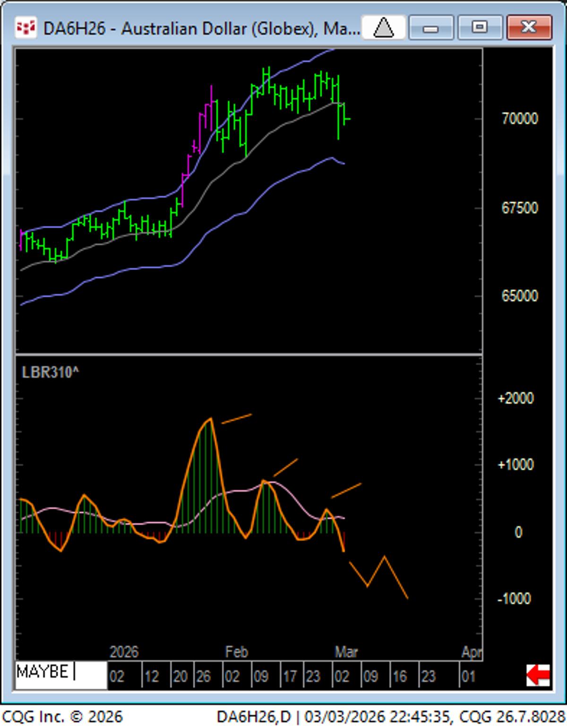Maximize the Australian Dollar chart window

coord(479,28)
